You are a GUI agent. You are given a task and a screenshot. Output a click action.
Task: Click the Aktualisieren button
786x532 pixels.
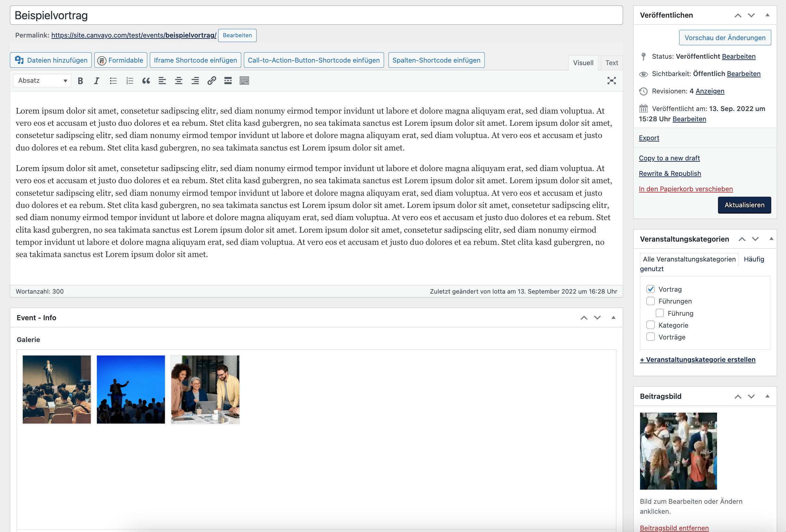click(x=744, y=205)
